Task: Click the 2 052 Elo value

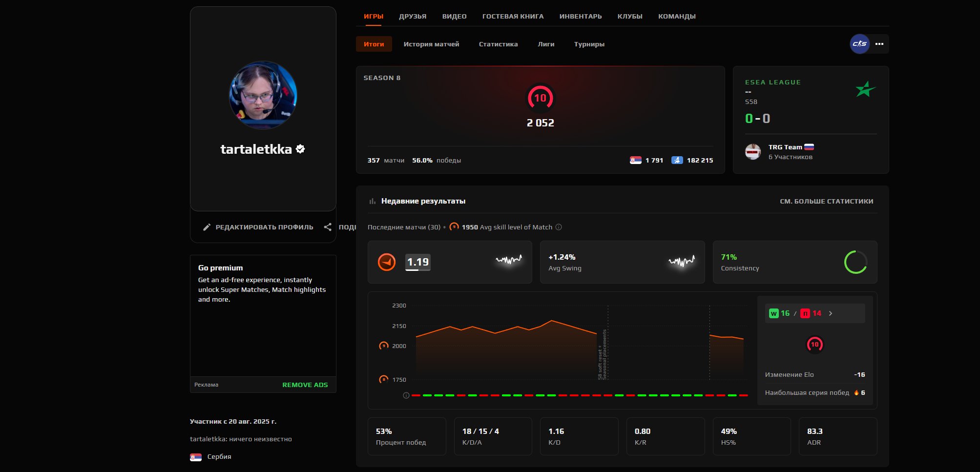Action: click(x=540, y=123)
